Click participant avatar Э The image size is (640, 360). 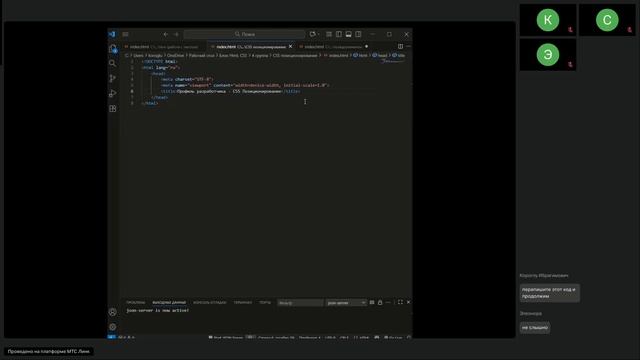[548, 55]
